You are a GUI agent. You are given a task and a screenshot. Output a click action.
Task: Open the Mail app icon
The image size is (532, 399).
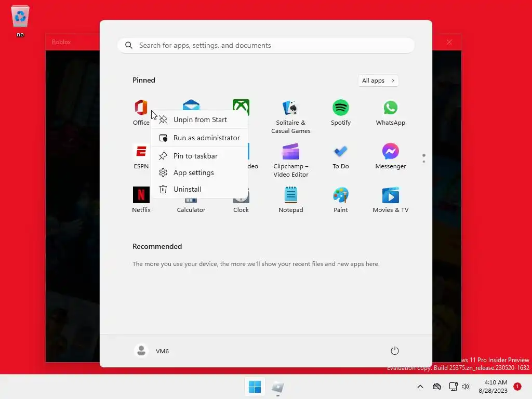point(191,104)
